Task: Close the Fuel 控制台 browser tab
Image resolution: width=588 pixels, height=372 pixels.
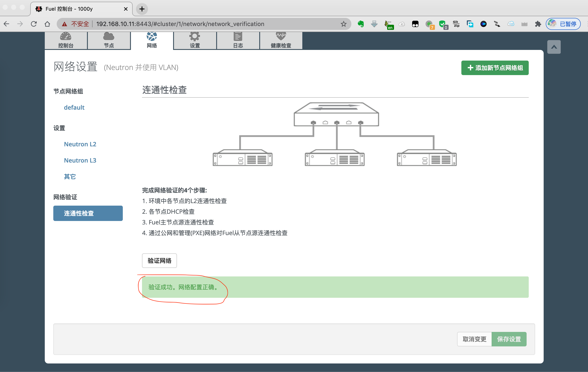Action: (126, 9)
